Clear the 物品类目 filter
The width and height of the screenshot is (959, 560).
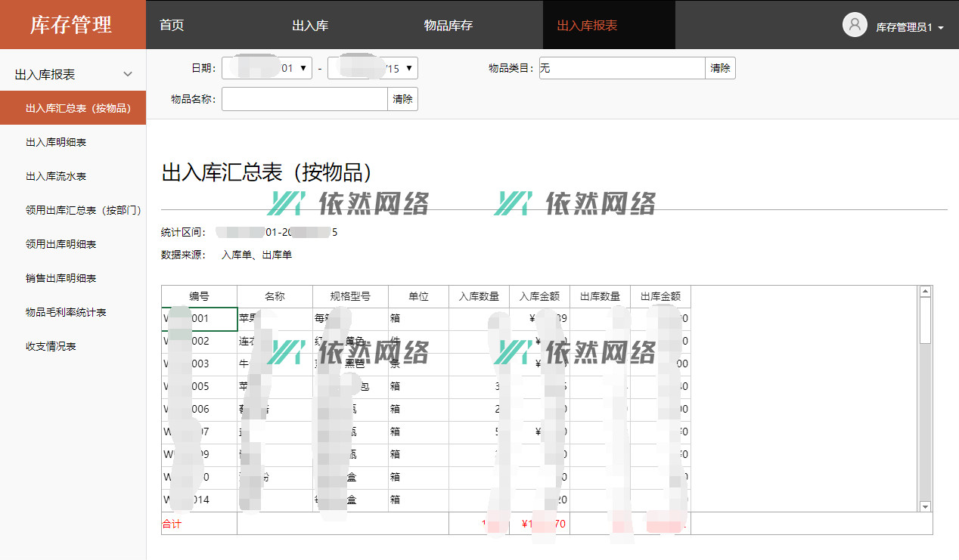tap(720, 68)
